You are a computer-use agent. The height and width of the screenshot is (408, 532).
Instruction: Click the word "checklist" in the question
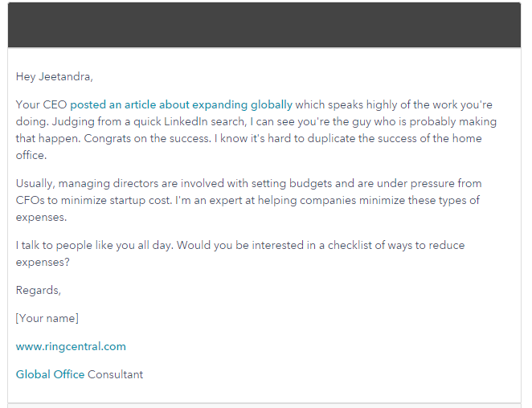pos(350,245)
